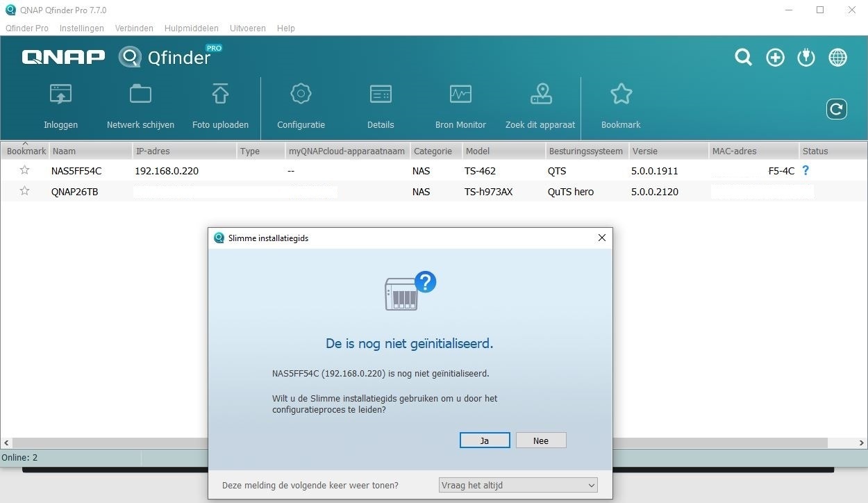
Task: Select NAS5FF54C device name
Action: coord(76,171)
